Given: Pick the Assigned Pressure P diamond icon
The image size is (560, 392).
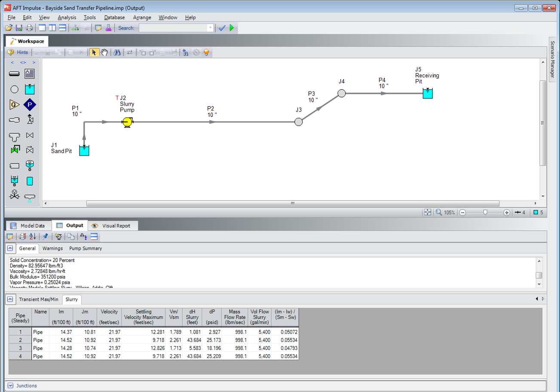Looking at the screenshot, I should tap(29, 105).
